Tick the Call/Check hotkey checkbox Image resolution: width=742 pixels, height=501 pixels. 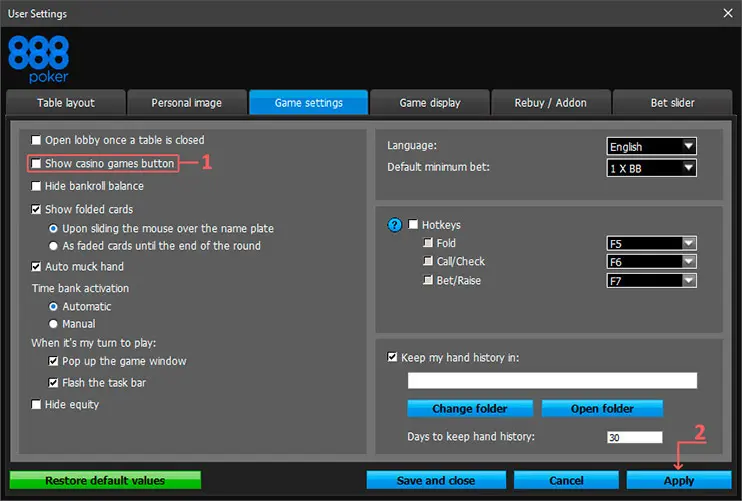428,261
